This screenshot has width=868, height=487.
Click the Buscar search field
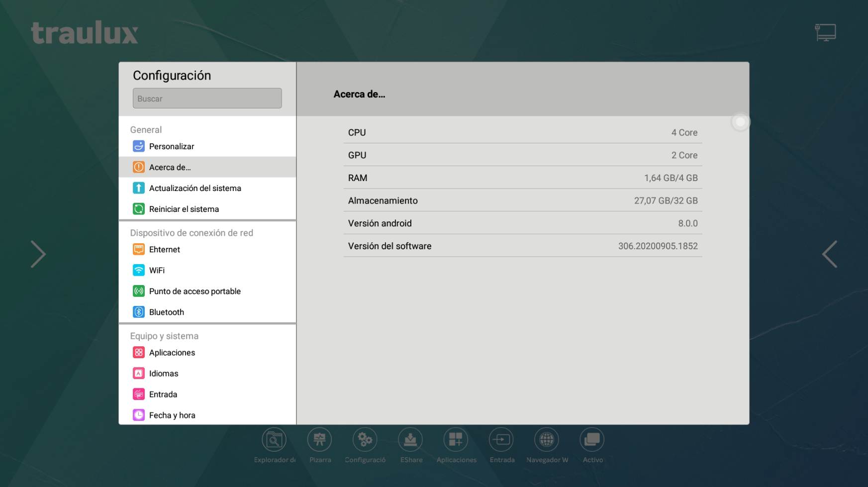click(207, 98)
